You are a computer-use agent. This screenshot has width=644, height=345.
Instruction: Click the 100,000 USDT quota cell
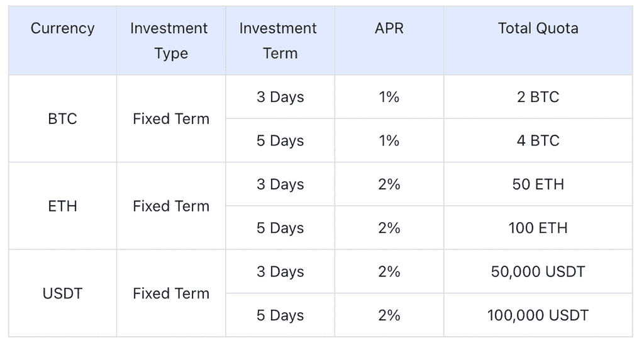click(x=538, y=315)
